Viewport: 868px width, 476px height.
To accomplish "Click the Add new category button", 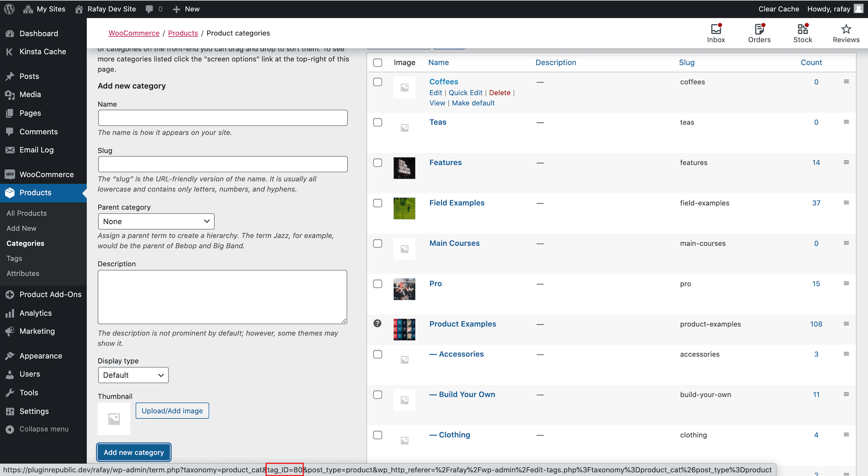I will coord(134,452).
